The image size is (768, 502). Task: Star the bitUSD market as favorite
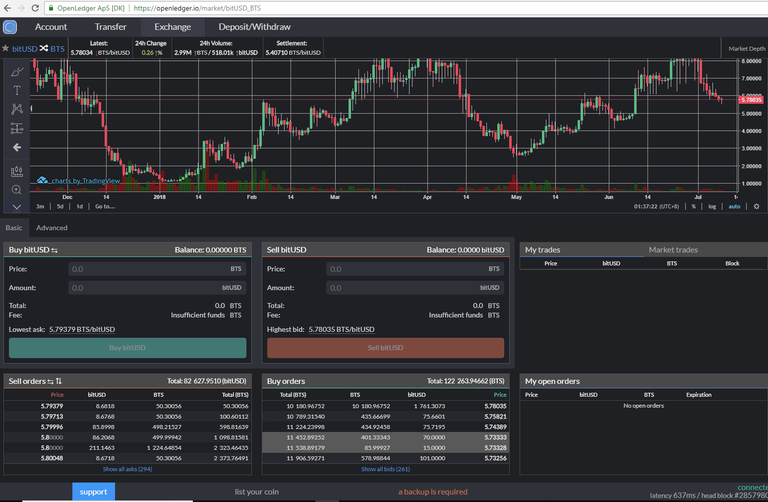[5, 48]
